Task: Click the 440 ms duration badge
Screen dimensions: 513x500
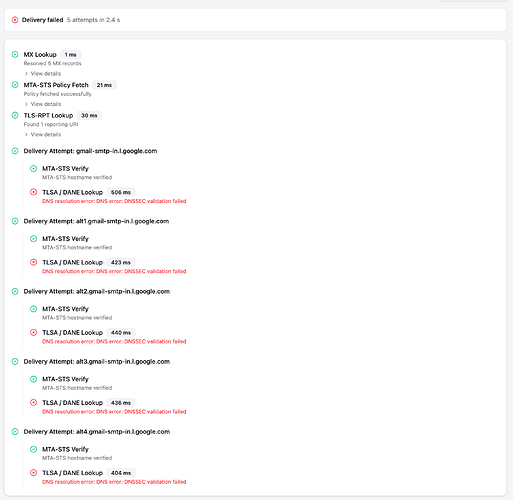Action: (x=121, y=333)
